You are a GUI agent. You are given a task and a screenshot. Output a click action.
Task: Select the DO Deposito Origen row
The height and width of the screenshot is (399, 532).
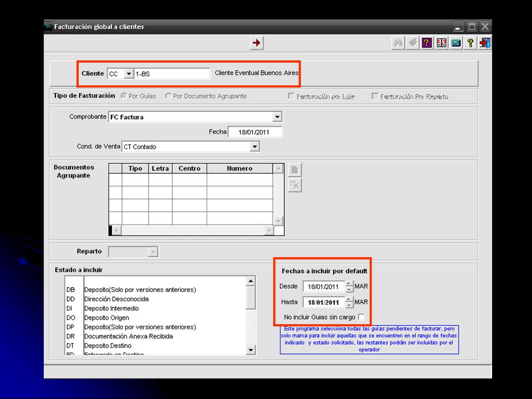click(155, 318)
